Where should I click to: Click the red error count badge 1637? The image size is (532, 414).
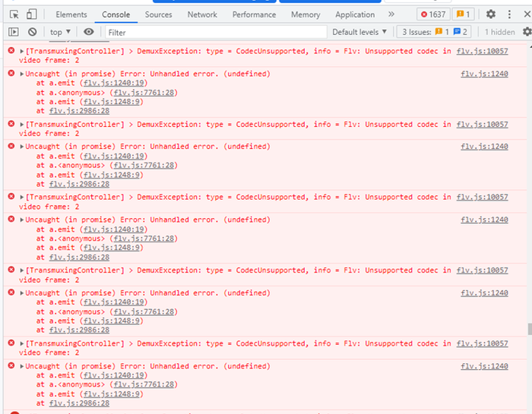click(x=432, y=14)
